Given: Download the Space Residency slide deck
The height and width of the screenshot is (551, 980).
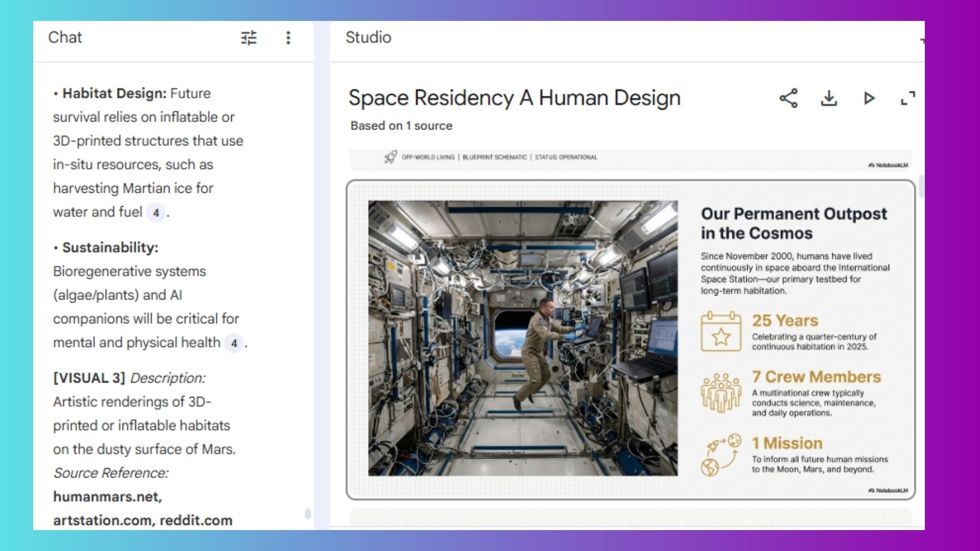Looking at the screenshot, I should click(x=829, y=98).
